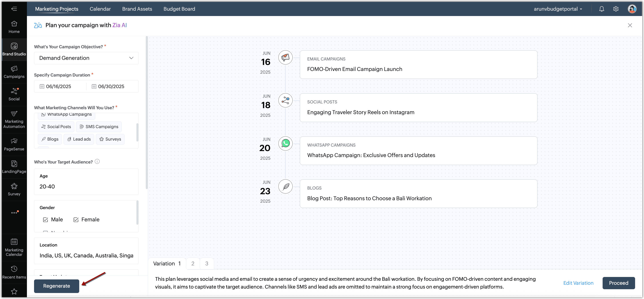Image resolution: width=644 pixels, height=299 pixels.
Task: Open Recent Items in sidebar
Action: [x=14, y=272]
